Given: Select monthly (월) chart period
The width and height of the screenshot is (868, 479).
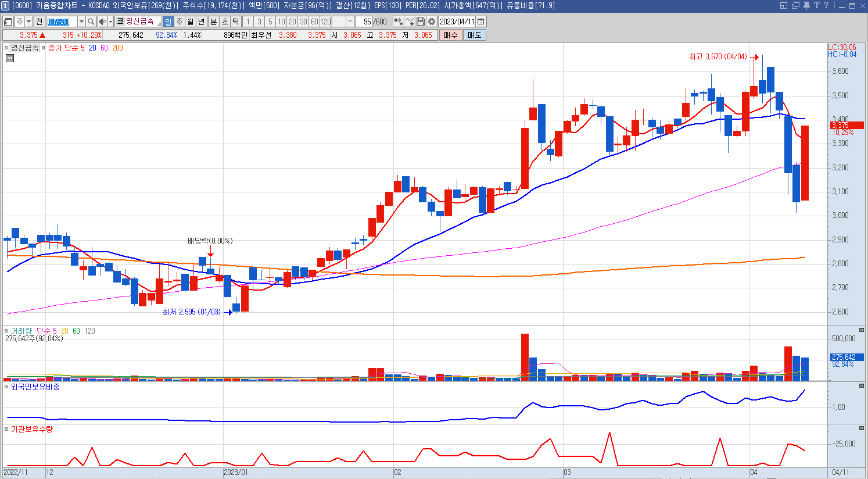Looking at the screenshot, I should [x=191, y=22].
